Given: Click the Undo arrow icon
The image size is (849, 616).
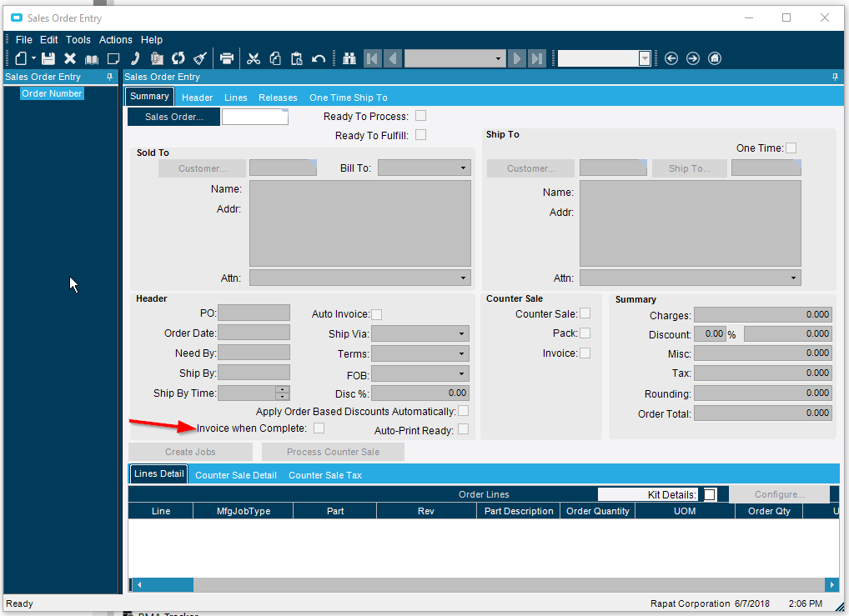Looking at the screenshot, I should click(318, 58).
